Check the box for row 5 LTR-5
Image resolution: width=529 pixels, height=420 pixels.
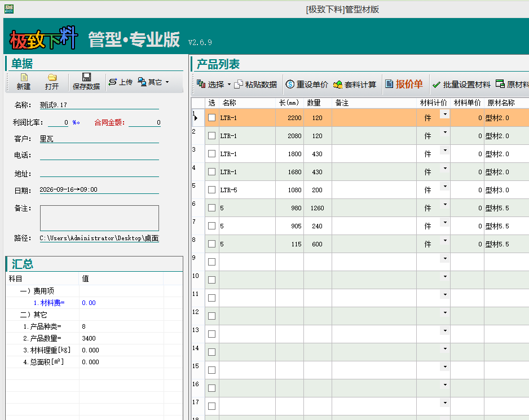click(x=212, y=190)
